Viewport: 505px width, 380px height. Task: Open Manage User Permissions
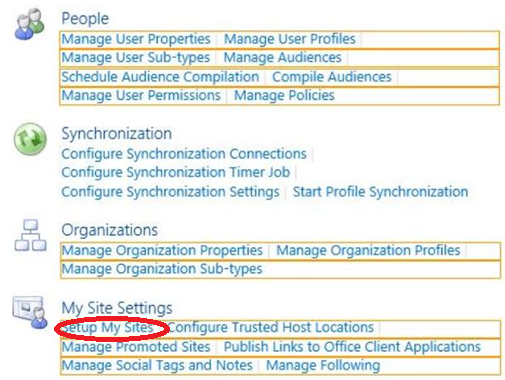[x=141, y=96]
